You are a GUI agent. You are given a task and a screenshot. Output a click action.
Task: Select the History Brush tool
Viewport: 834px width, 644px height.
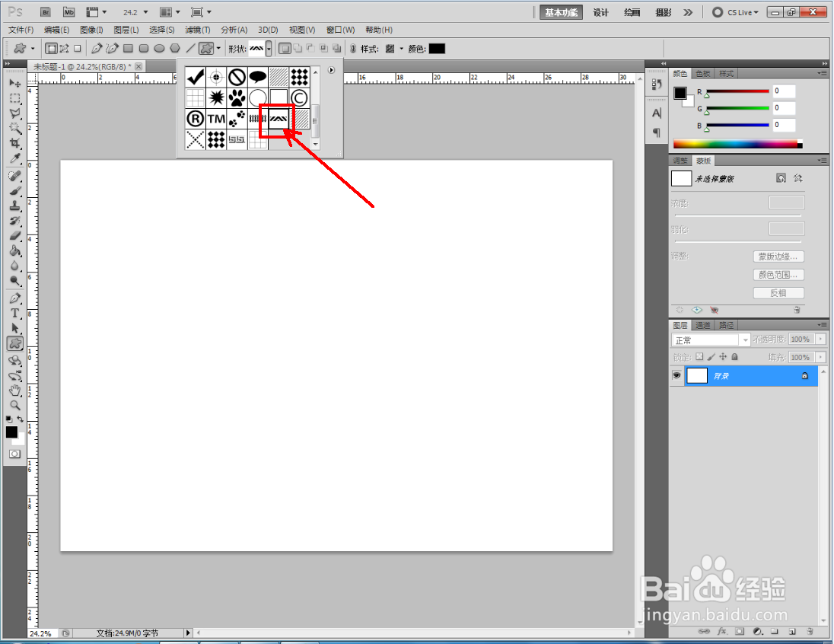[x=15, y=221]
